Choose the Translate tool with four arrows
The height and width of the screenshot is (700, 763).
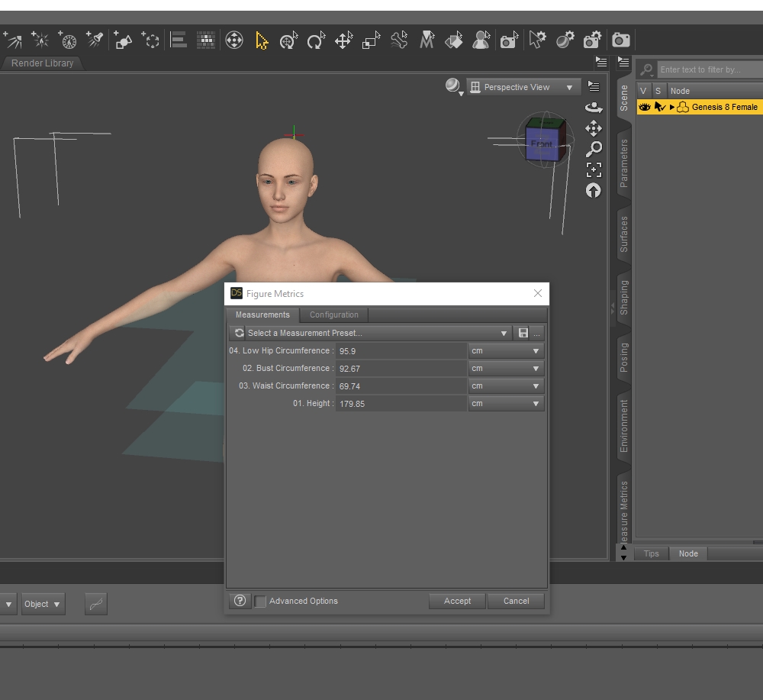point(343,40)
